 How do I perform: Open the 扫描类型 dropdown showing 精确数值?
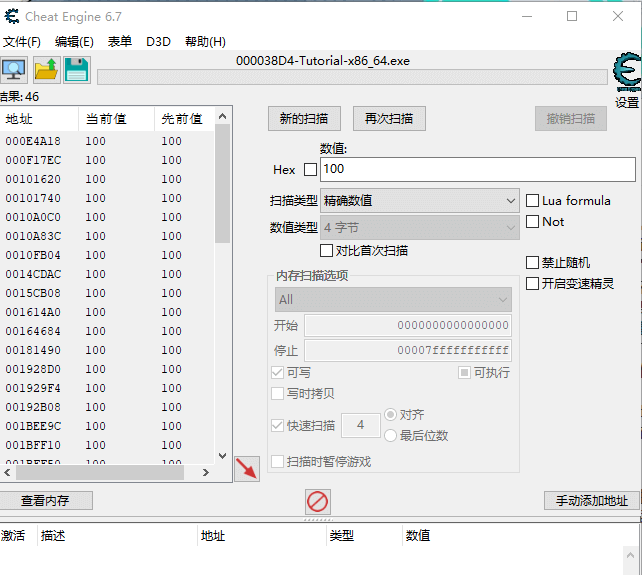point(420,201)
